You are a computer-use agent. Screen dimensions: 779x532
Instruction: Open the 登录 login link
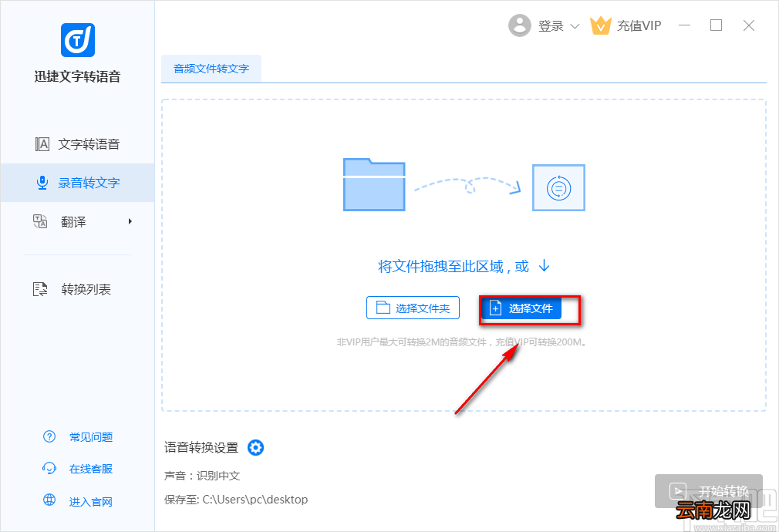click(x=551, y=26)
